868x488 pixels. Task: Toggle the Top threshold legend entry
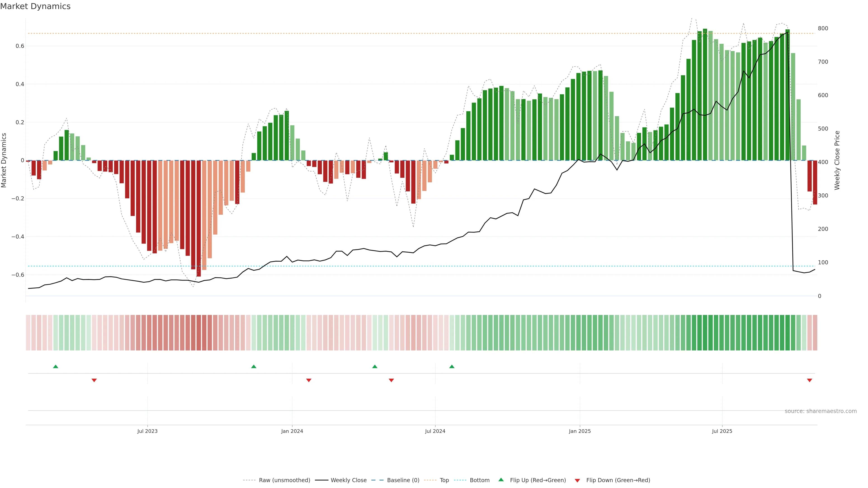click(444, 480)
